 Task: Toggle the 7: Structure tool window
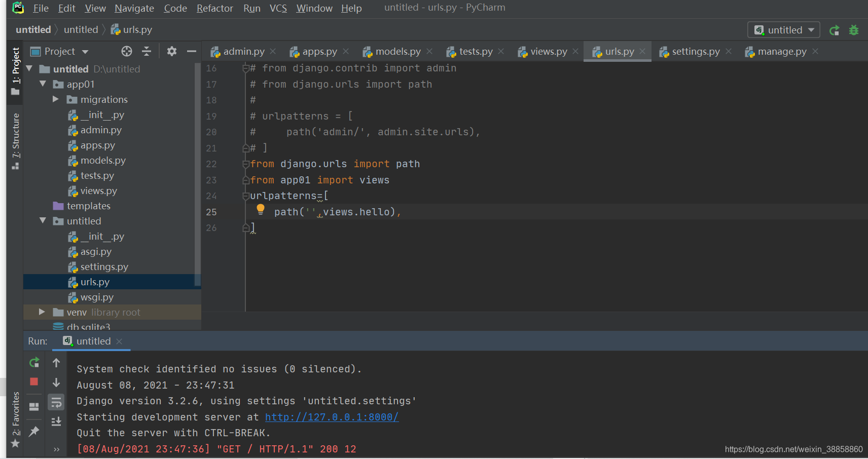point(16,141)
